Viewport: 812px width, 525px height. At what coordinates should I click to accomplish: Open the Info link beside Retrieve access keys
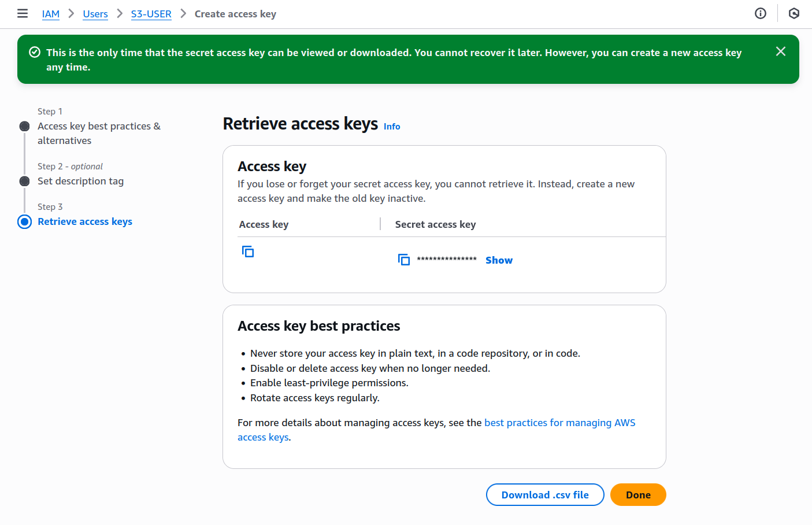(x=392, y=126)
